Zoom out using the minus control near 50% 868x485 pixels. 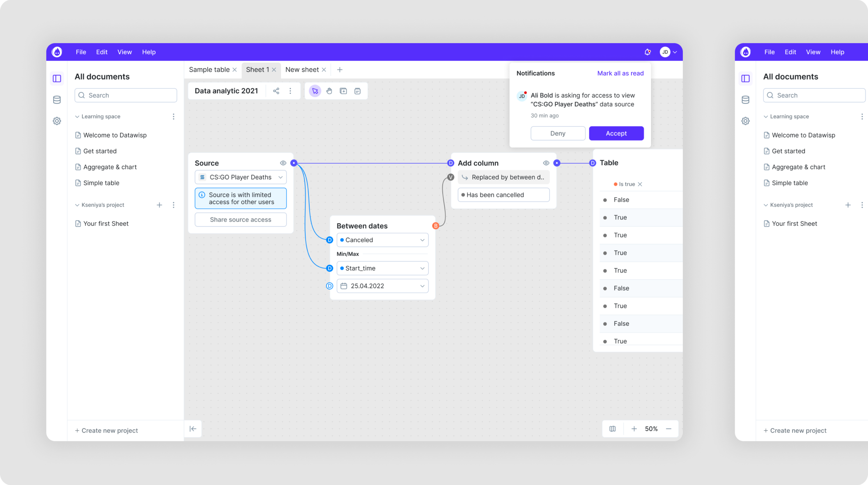click(x=669, y=428)
